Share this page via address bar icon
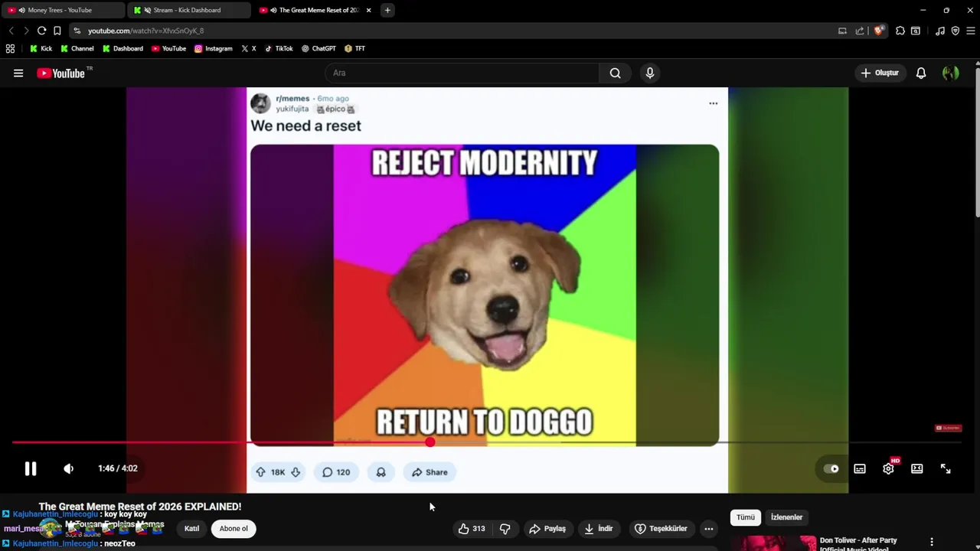 [860, 31]
